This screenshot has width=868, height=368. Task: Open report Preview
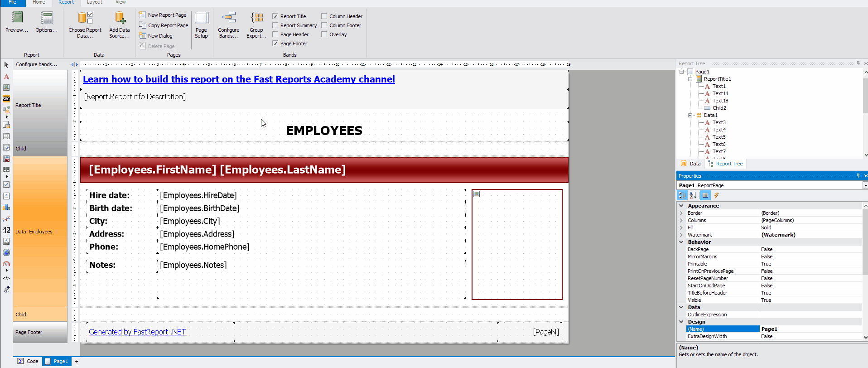[17, 22]
